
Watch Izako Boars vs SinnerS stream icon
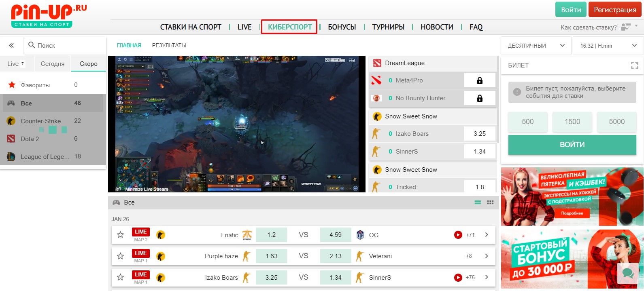click(x=458, y=278)
